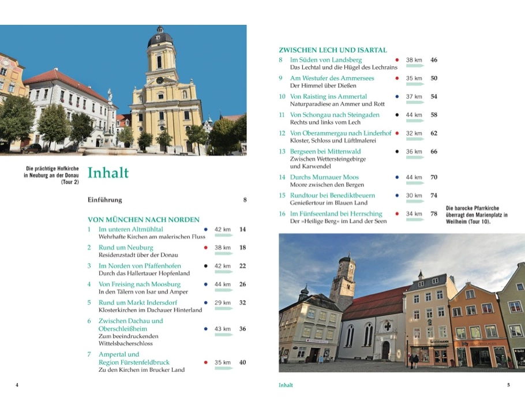Click the black dot beside Im Norden von Pfaffenhofen
The image size is (525, 420).
tap(205, 266)
